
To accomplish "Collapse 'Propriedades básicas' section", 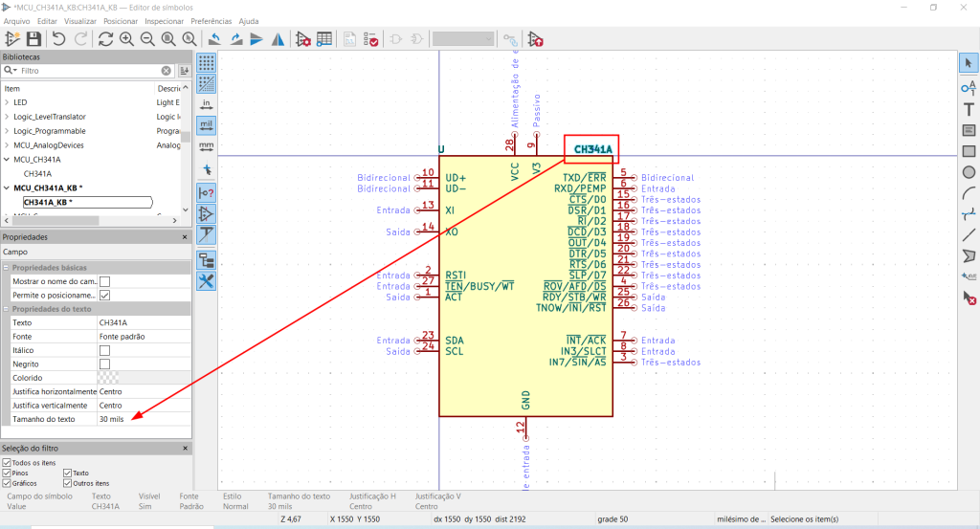I will 7,267.
